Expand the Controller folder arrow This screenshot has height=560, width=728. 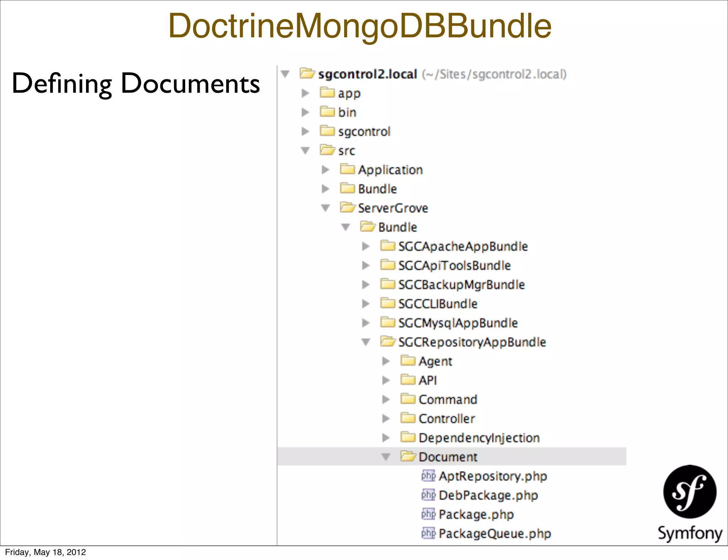[386, 419]
